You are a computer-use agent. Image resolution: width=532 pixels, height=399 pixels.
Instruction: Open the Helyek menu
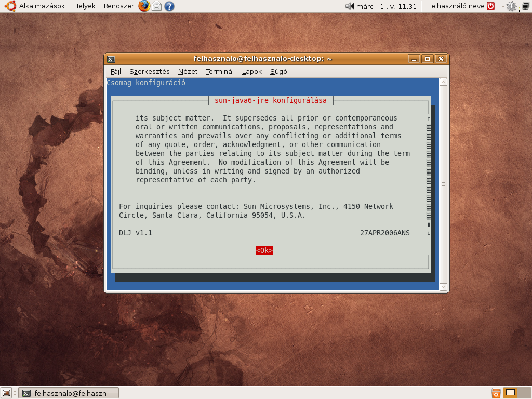point(84,6)
